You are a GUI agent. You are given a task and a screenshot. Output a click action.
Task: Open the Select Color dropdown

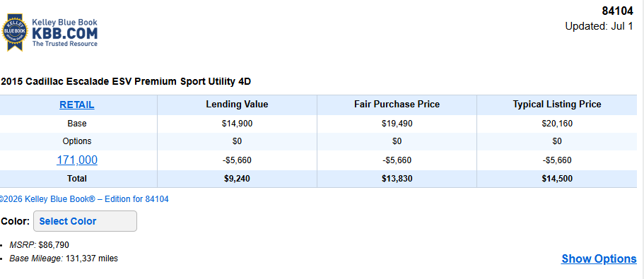pyautogui.click(x=85, y=221)
